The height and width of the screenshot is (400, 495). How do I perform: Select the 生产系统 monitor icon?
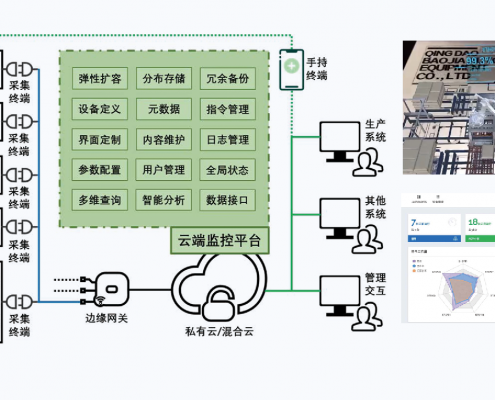click(x=340, y=142)
